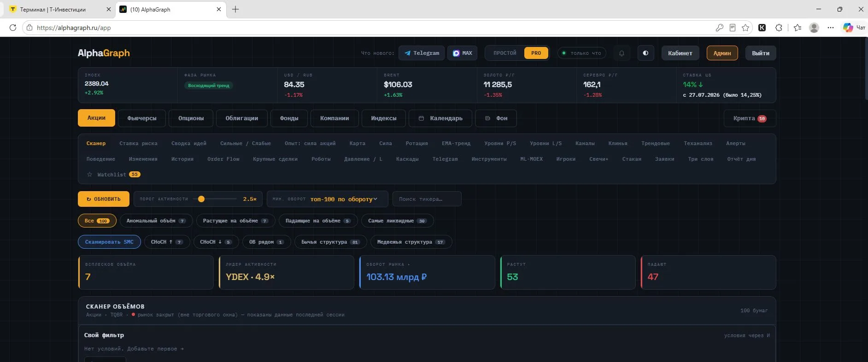Screen dimensions: 868x362
Task: Open the Telegram news link
Action: pyautogui.click(x=422, y=53)
